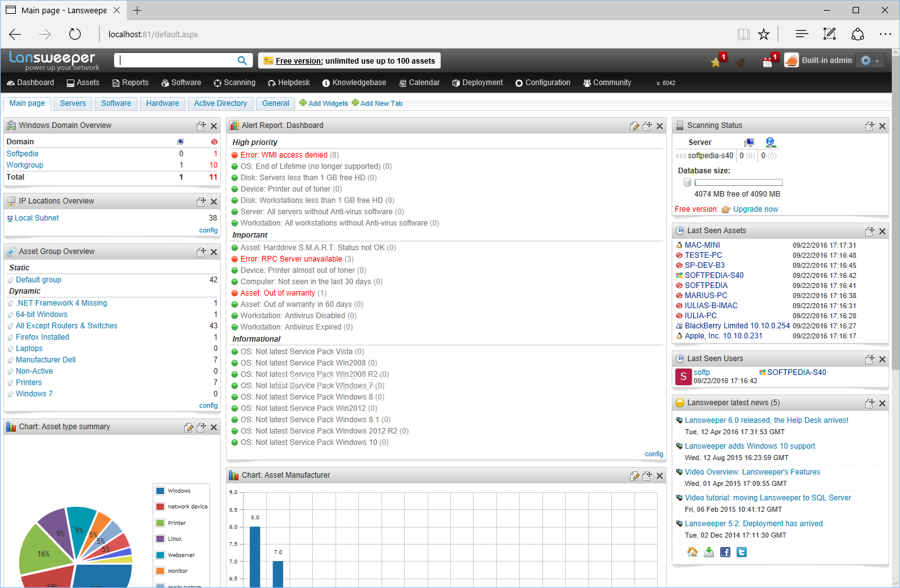900x588 pixels.
Task: Click move icon on Last Seen Assets widget
Action: (870, 231)
